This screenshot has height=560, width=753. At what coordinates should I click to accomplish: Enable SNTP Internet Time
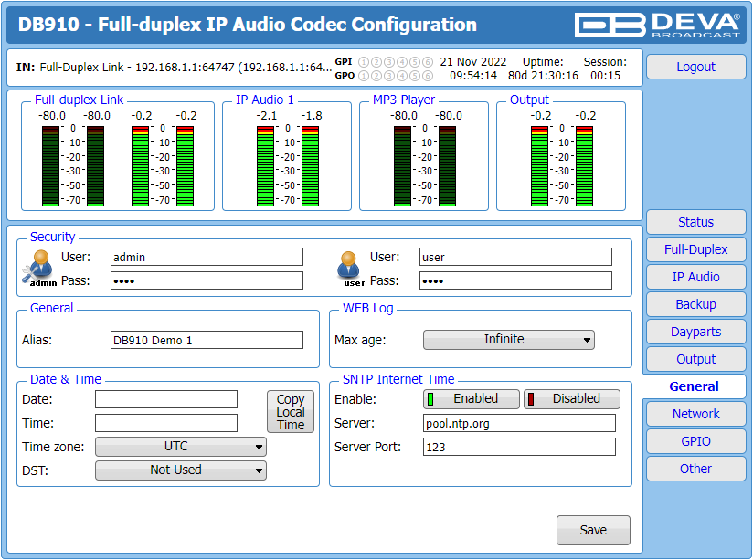click(472, 399)
